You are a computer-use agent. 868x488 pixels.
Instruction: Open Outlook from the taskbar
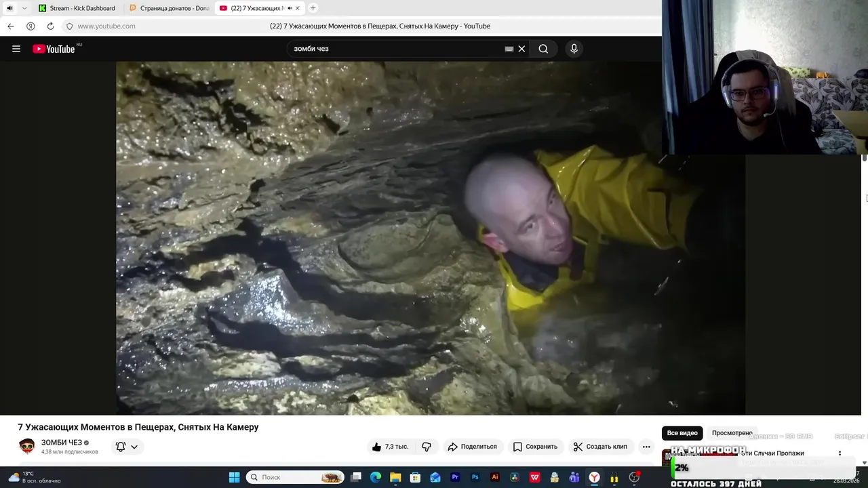435,477
